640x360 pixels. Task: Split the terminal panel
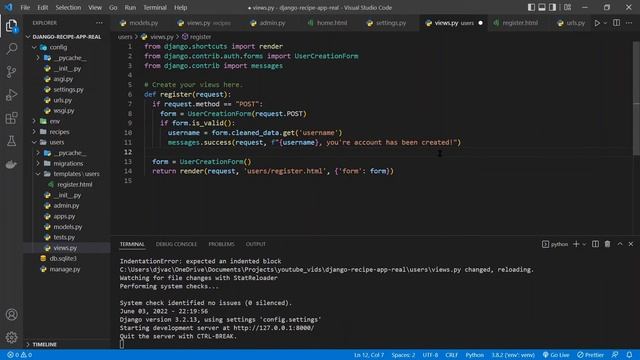(x=596, y=244)
